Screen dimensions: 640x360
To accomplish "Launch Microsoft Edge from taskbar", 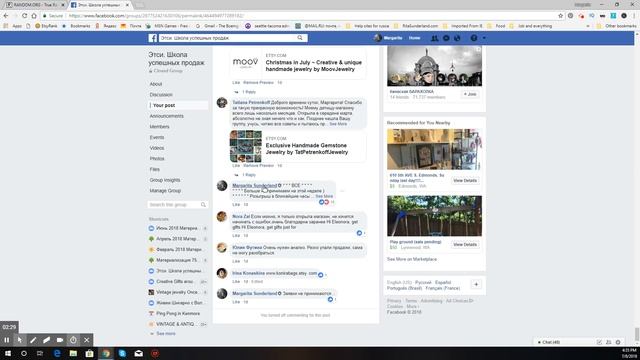I will coord(57,353).
